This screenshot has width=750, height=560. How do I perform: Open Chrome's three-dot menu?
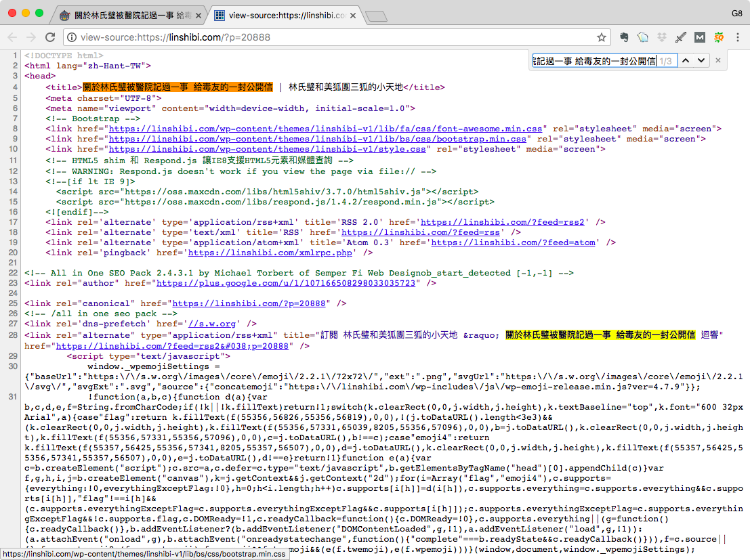click(738, 37)
